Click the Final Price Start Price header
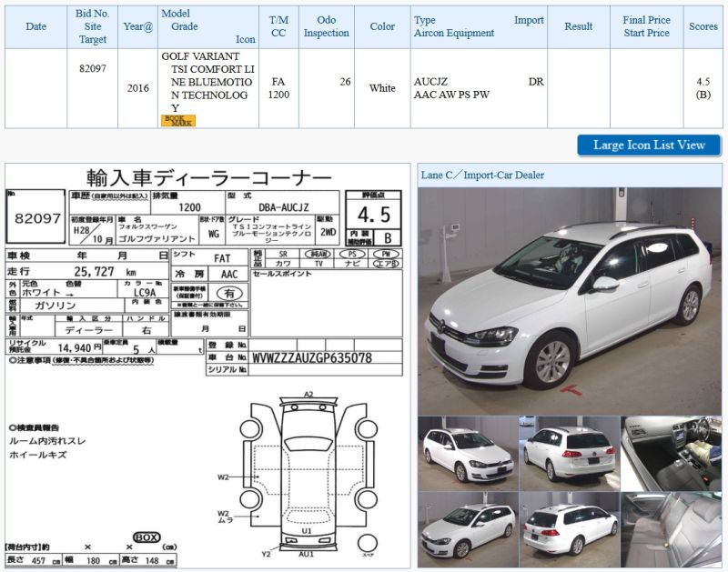 (646, 27)
